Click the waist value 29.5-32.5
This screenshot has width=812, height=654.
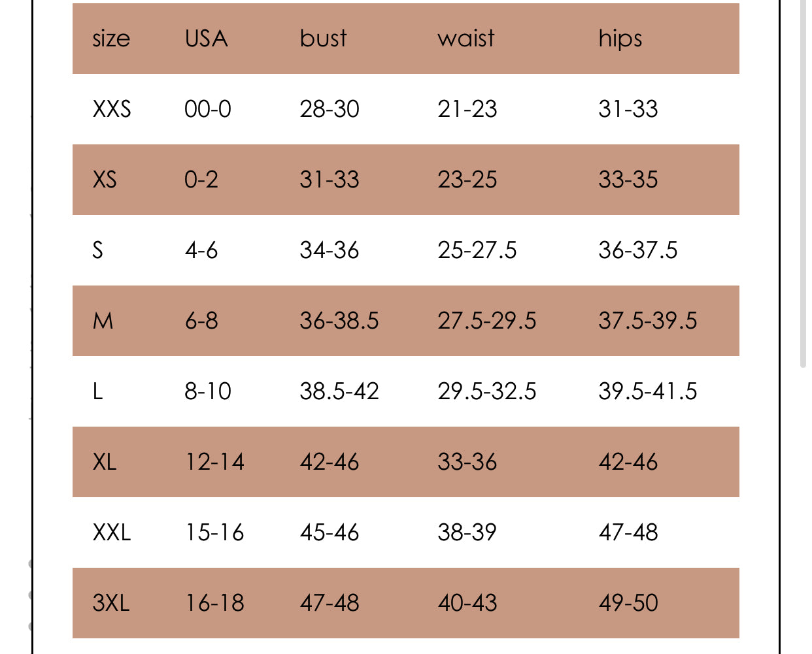click(487, 391)
